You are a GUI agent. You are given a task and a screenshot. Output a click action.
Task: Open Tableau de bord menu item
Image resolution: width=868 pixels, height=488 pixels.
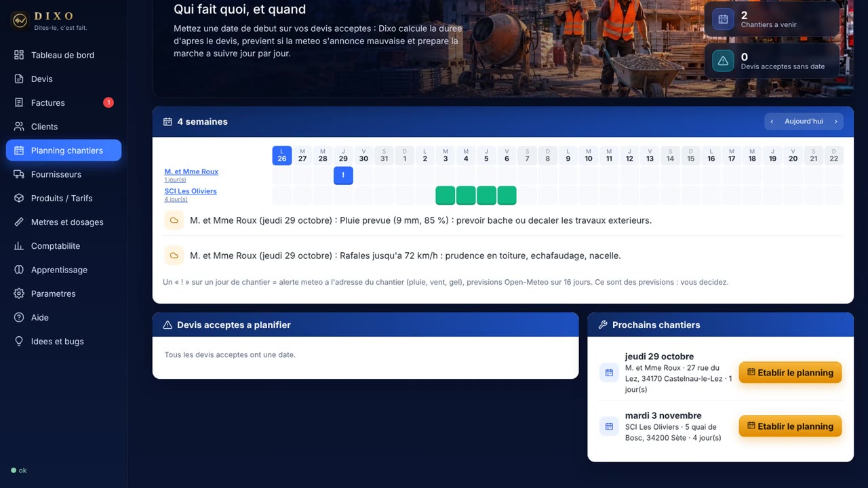[x=64, y=55]
